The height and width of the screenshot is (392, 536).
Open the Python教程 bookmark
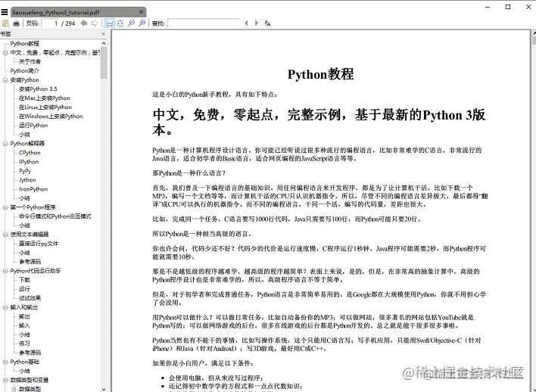coord(25,43)
